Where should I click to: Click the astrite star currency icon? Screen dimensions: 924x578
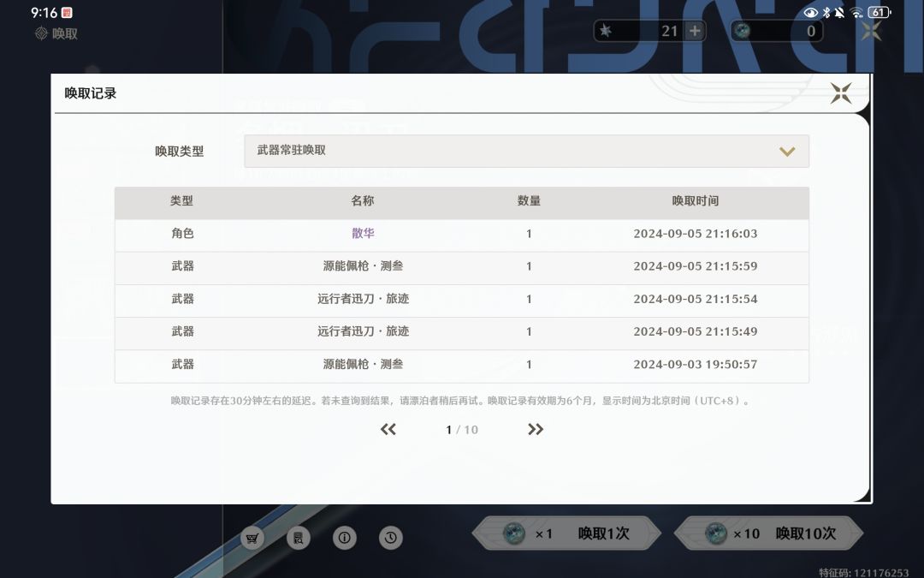click(606, 31)
